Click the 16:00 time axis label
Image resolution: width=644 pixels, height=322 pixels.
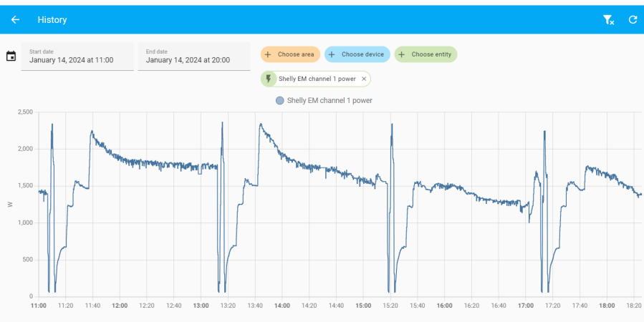pos(444,306)
